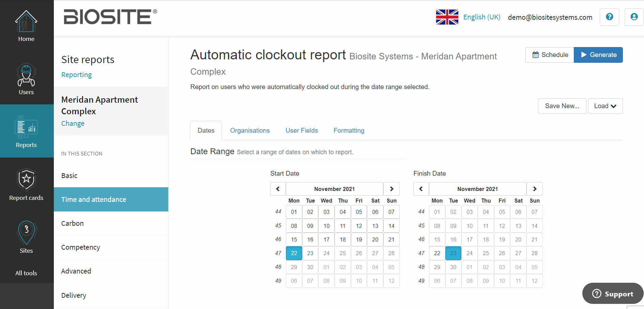644x309 pixels.
Task: Open the Carbon reports section
Action: tap(111, 223)
